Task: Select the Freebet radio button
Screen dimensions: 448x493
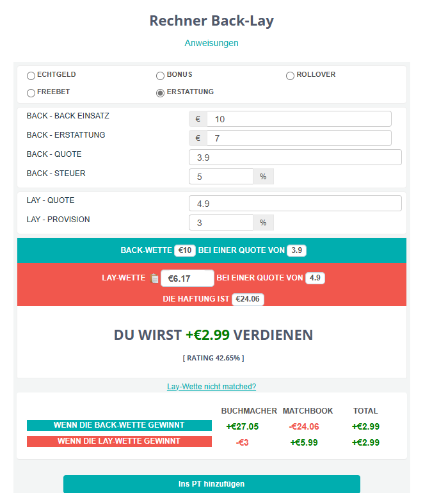Action: point(31,93)
